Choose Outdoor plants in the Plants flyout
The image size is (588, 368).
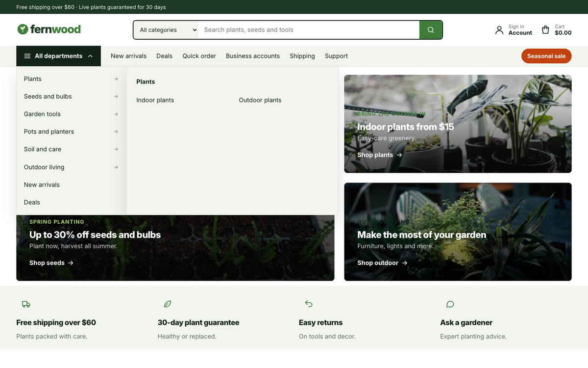tap(260, 100)
